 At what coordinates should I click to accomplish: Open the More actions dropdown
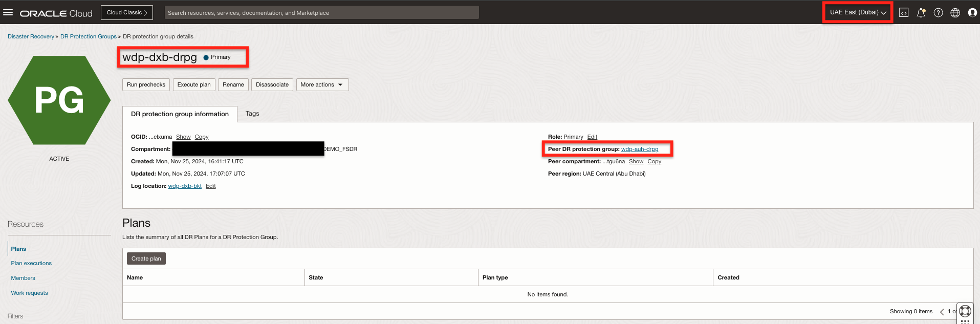[x=322, y=84]
